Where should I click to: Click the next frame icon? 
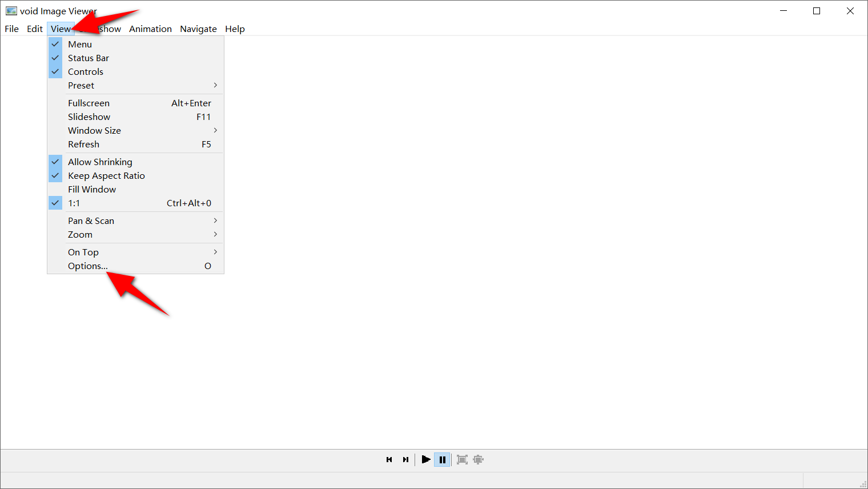[x=405, y=459]
